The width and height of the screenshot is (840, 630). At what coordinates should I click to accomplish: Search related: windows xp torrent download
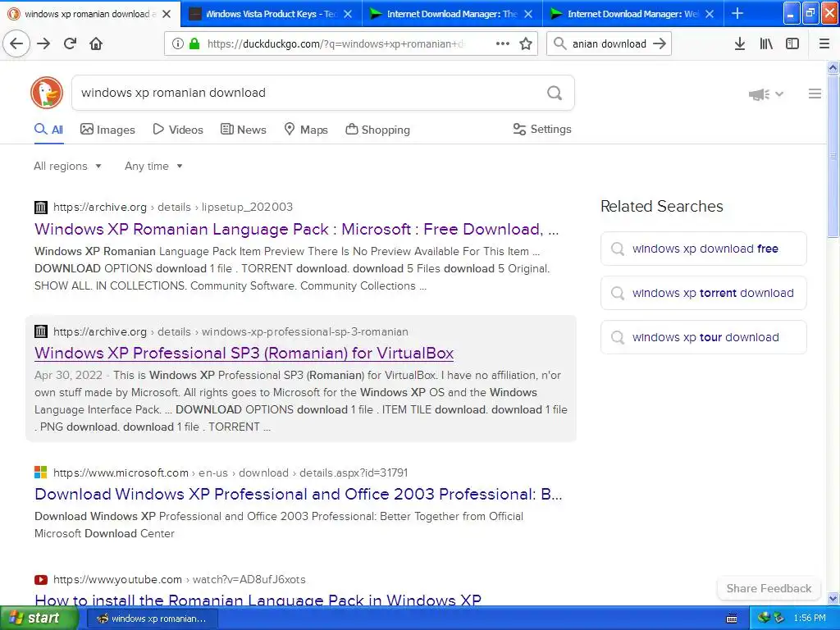[703, 293]
